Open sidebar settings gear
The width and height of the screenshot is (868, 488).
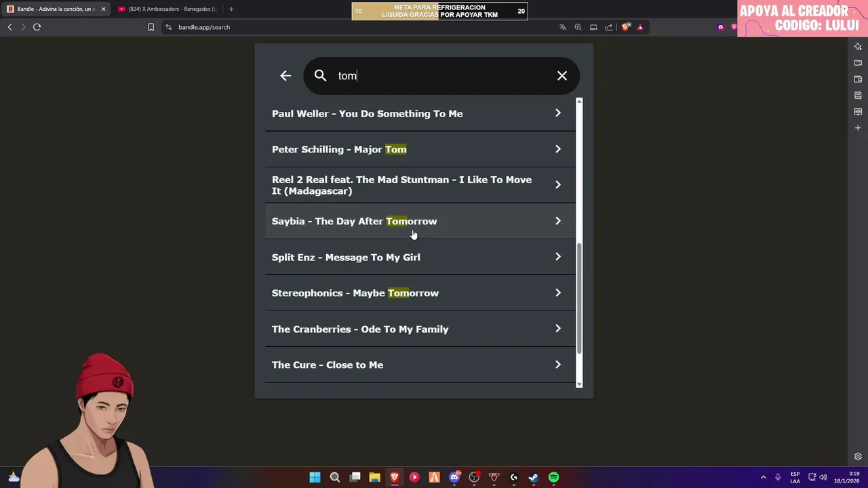point(858,456)
